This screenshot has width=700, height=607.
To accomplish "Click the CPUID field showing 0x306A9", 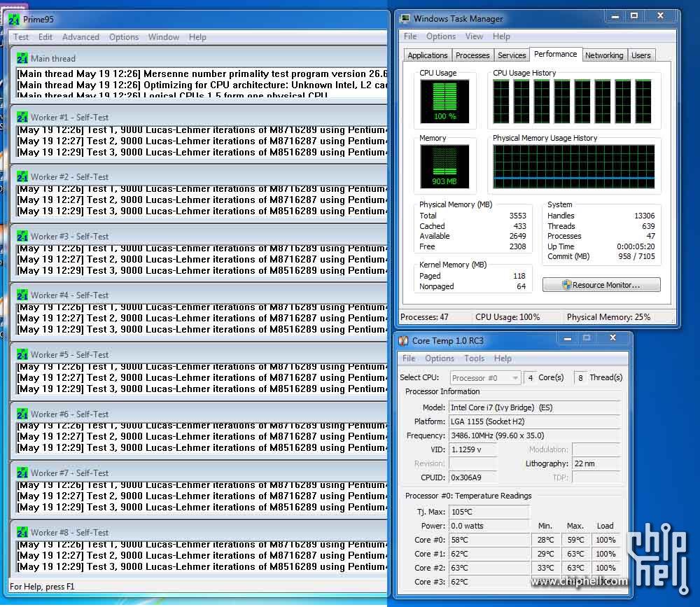I will [472, 477].
